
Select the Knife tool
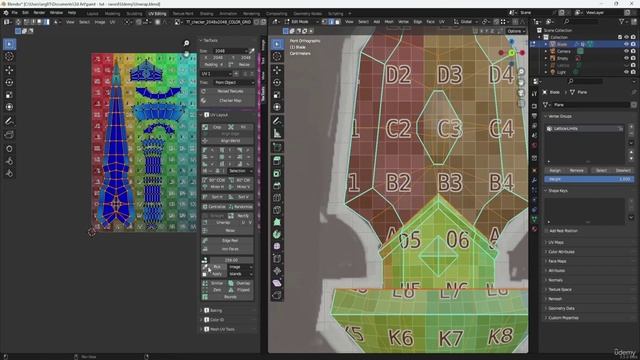pos(277,210)
